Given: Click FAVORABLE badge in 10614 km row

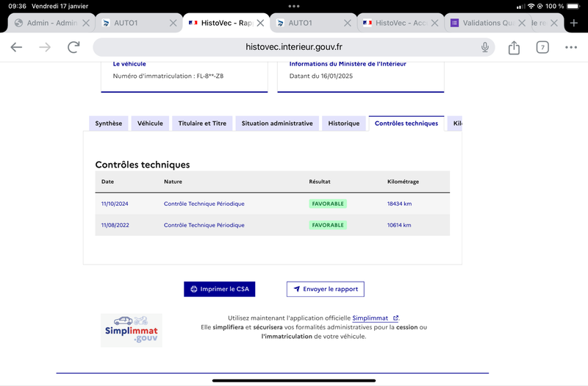Looking at the screenshot, I should coord(328,225).
